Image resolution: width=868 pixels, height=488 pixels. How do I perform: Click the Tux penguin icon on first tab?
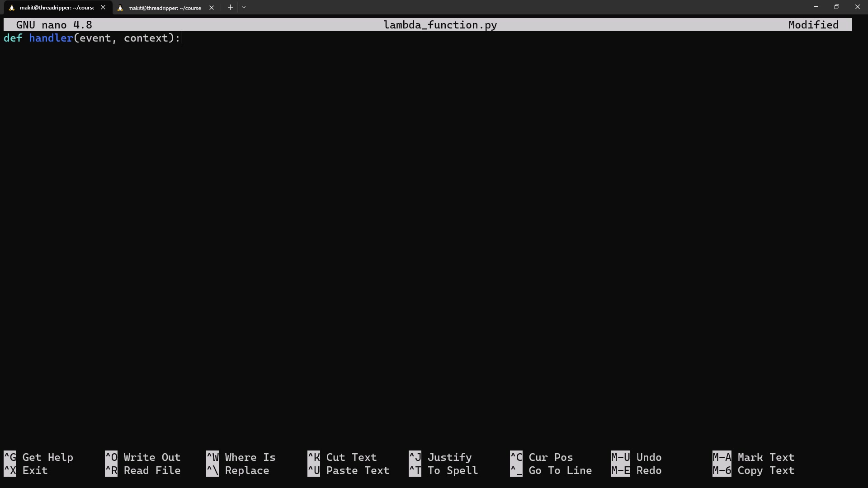(x=12, y=8)
